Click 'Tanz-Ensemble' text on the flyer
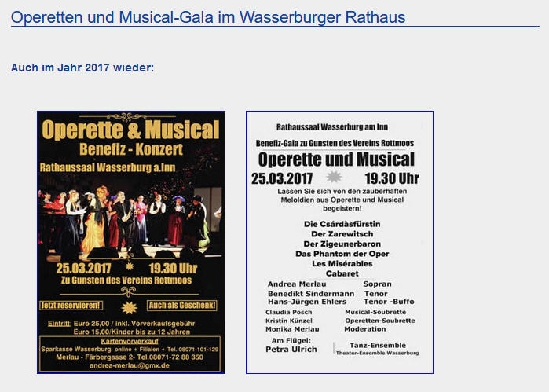549x392 pixels. pyautogui.click(x=378, y=345)
